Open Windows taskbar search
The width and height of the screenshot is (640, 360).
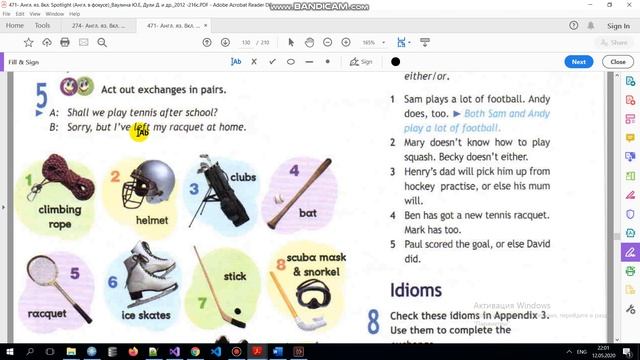coord(30,351)
